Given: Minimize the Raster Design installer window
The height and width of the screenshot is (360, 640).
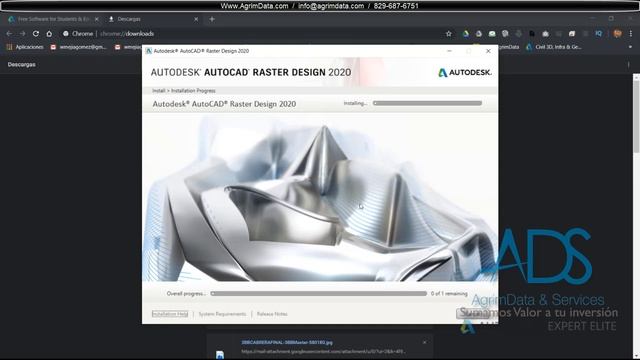Looking at the screenshot, I should (x=449, y=51).
